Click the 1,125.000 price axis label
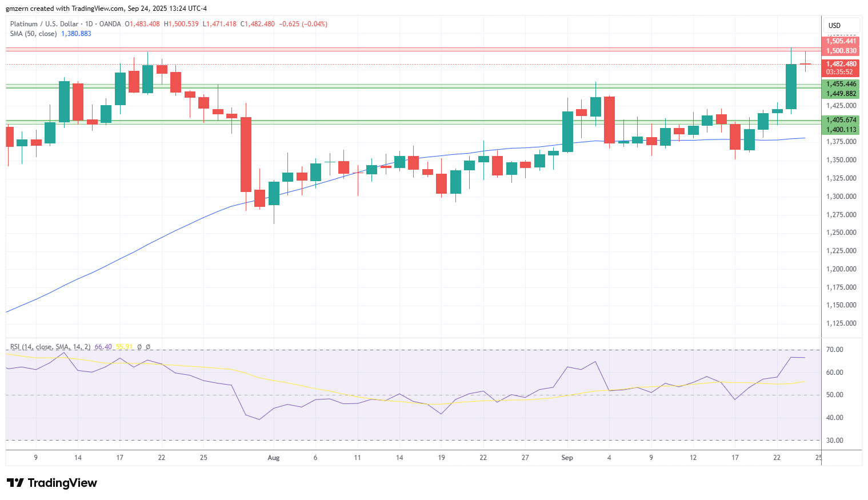Screen dimensions: 868x500 coord(841,323)
